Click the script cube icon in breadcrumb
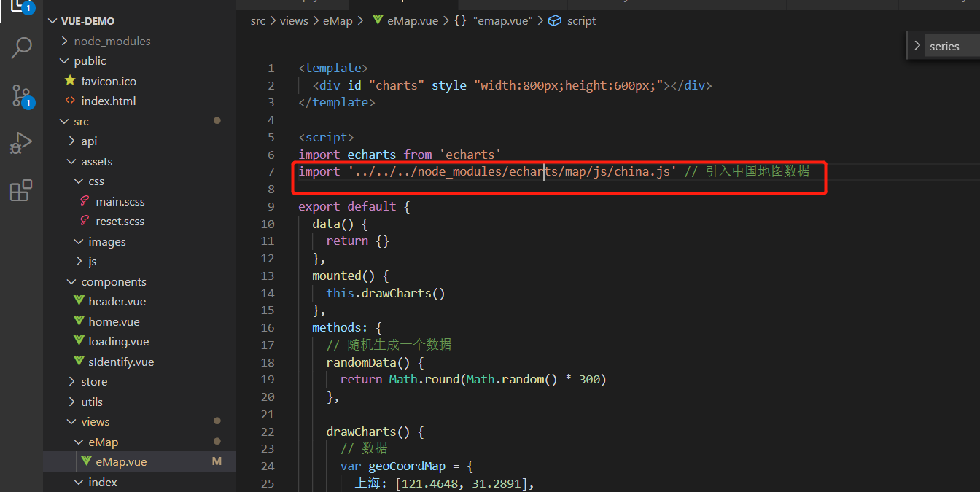This screenshot has width=980, height=492. (555, 21)
